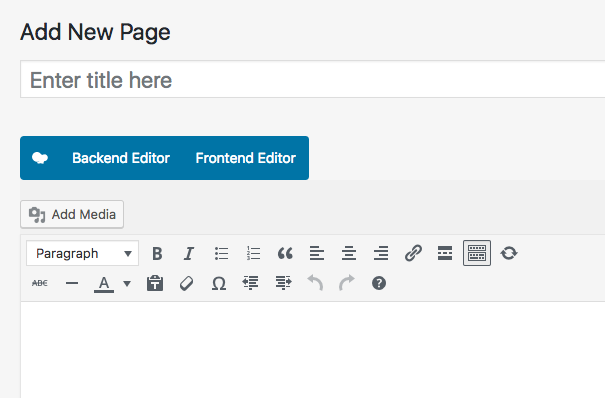Screen dimensions: 605x398
Task: Toggle the toolbar kitchen sink button
Action: (477, 253)
